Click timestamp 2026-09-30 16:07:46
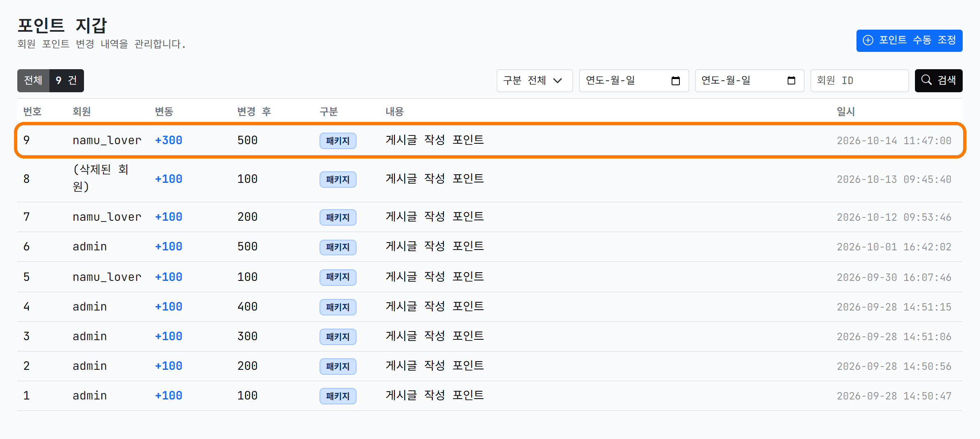 click(894, 278)
